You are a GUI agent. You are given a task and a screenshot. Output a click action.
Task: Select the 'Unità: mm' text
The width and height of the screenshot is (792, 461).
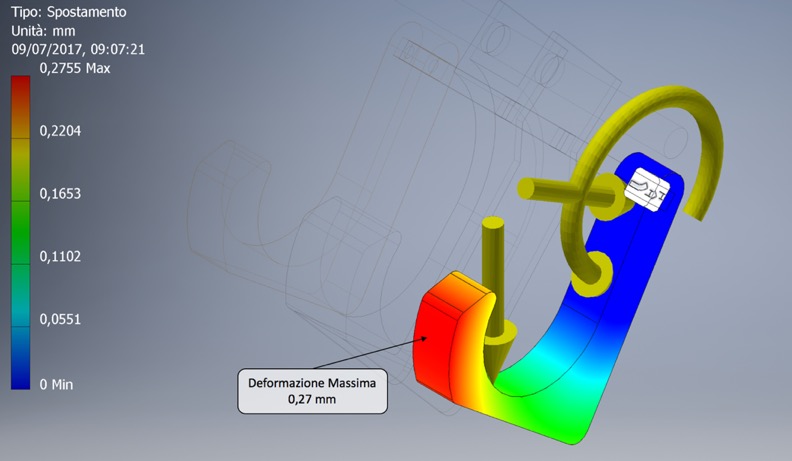tap(43, 31)
